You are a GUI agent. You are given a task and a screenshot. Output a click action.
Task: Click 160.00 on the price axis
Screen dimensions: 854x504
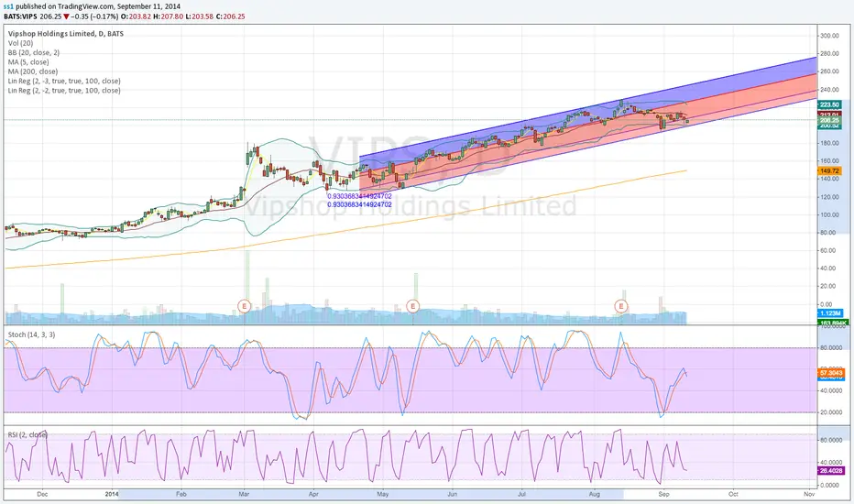click(829, 161)
